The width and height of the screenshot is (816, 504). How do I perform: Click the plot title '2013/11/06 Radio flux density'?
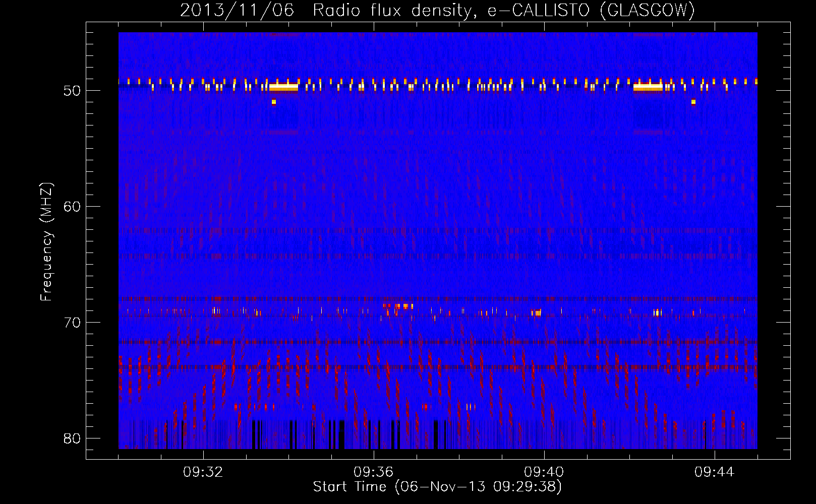pyautogui.click(x=329, y=11)
